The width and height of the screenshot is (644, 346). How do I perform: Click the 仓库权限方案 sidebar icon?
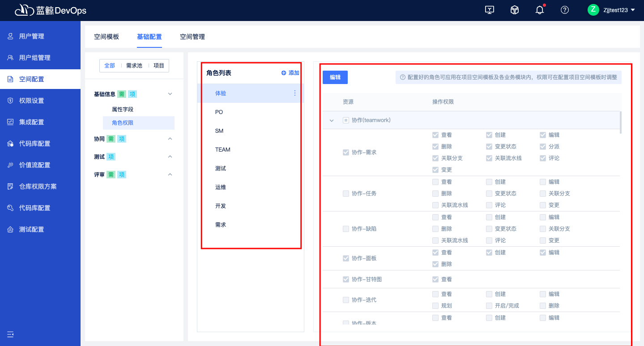click(10, 186)
